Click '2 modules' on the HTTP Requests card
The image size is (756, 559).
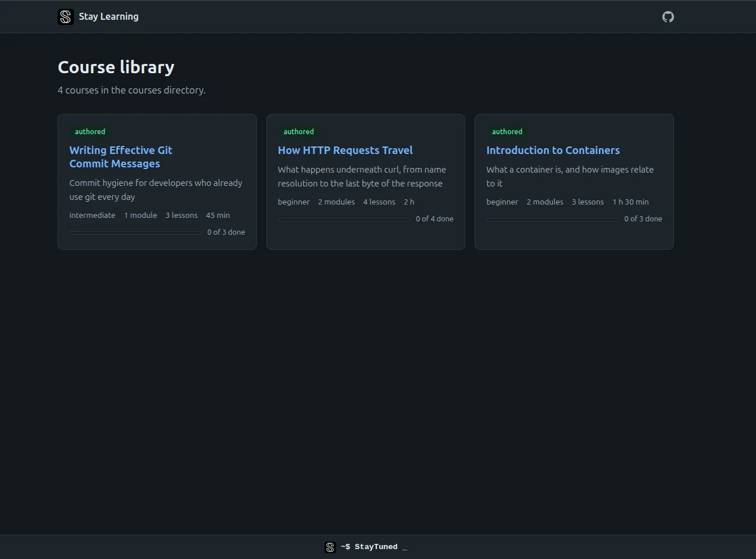[x=337, y=202]
